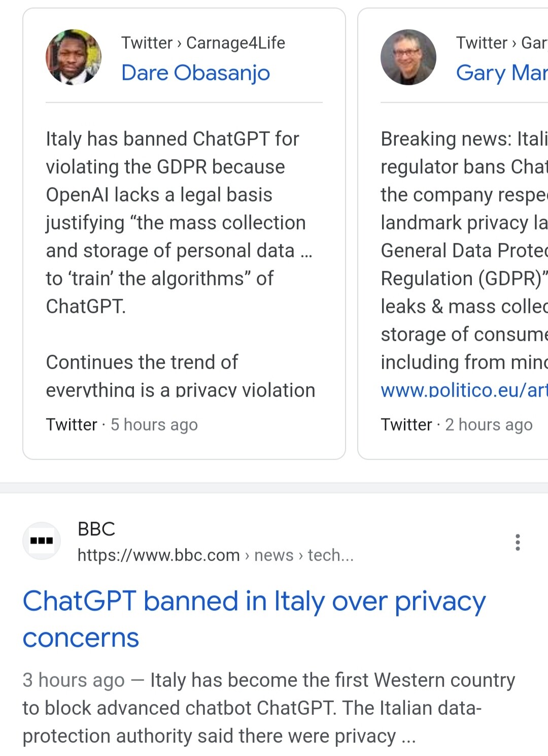
Task: Tap the 'Twitter · 5 hours ago' footer
Action: tap(122, 424)
